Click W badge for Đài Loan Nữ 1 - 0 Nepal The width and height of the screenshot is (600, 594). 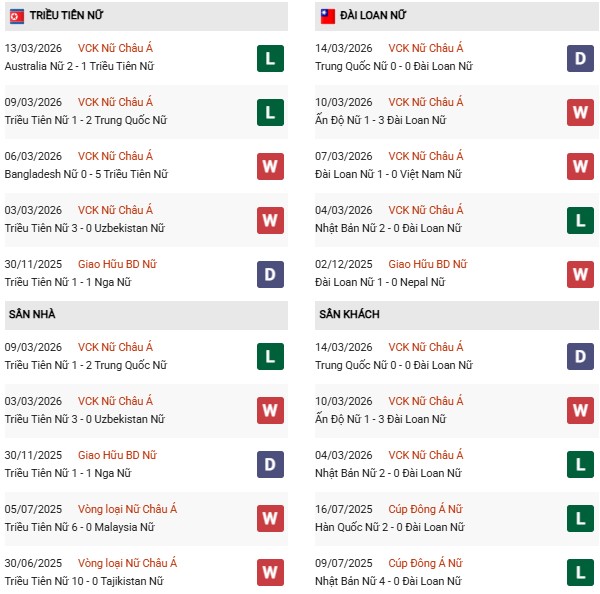pos(581,274)
